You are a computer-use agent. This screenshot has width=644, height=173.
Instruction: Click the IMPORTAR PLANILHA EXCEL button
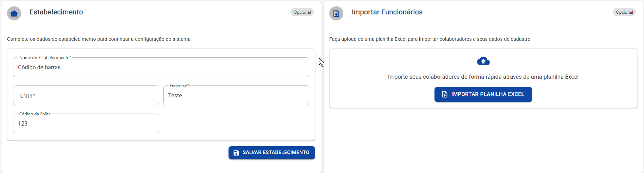click(x=483, y=94)
